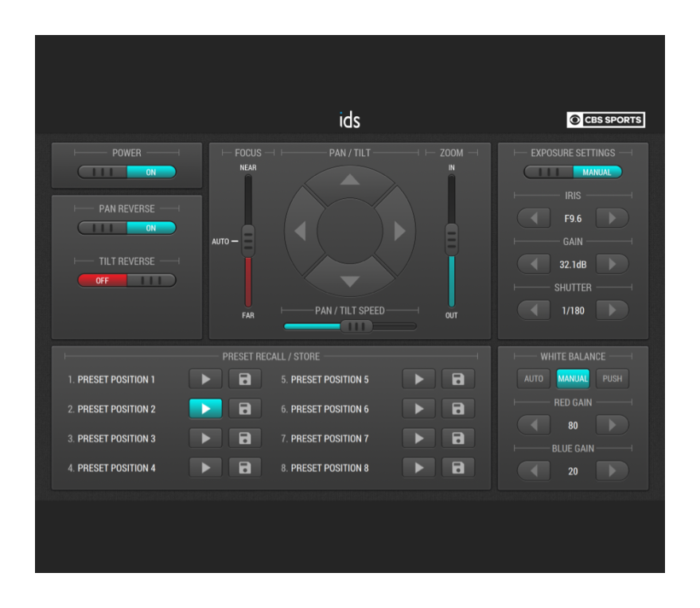This screenshot has height=608, width=700.
Task: Save Preset Position 8 with disk icon
Action: tap(457, 467)
